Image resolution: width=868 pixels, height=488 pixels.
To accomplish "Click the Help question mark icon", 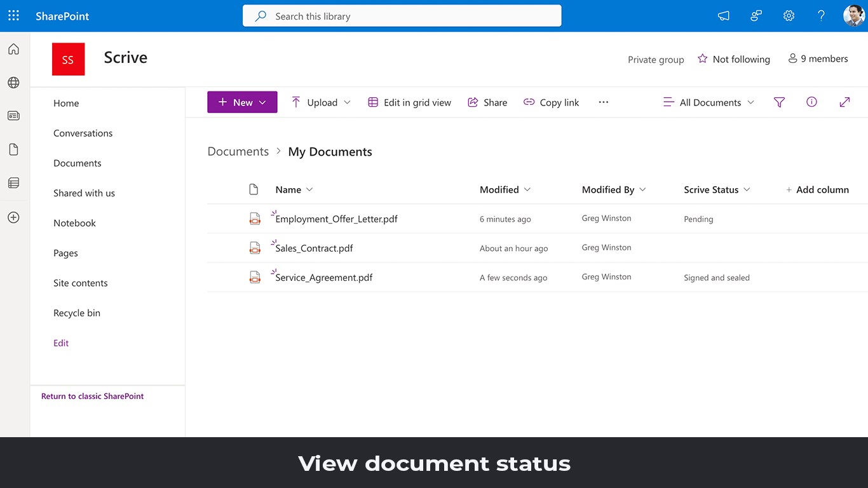I will click(x=821, y=16).
